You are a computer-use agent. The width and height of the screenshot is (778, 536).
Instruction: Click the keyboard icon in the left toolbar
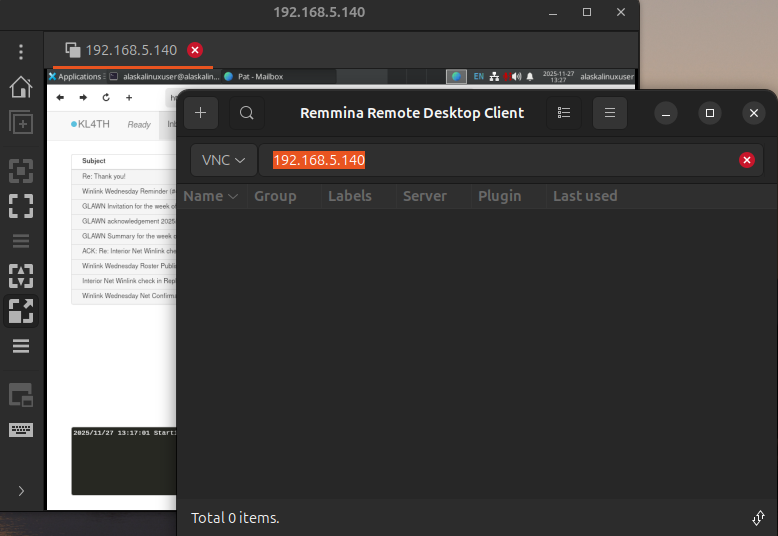click(x=21, y=430)
